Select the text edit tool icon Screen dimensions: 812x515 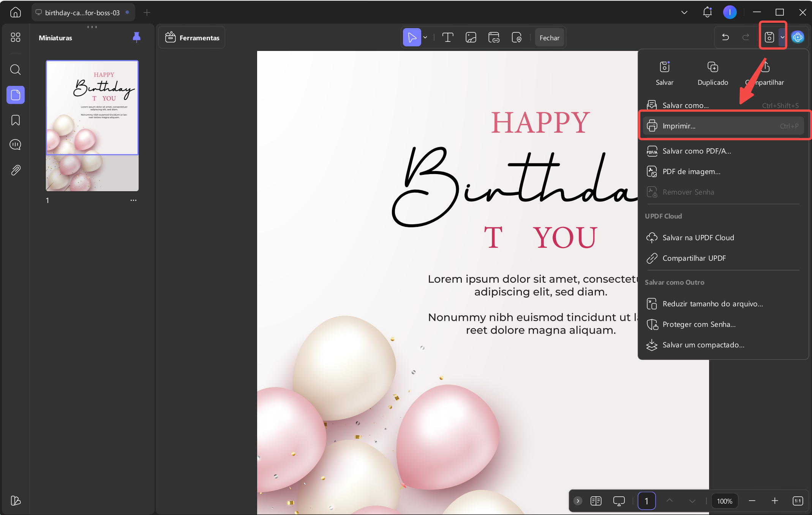pyautogui.click(x=448, y=37)
